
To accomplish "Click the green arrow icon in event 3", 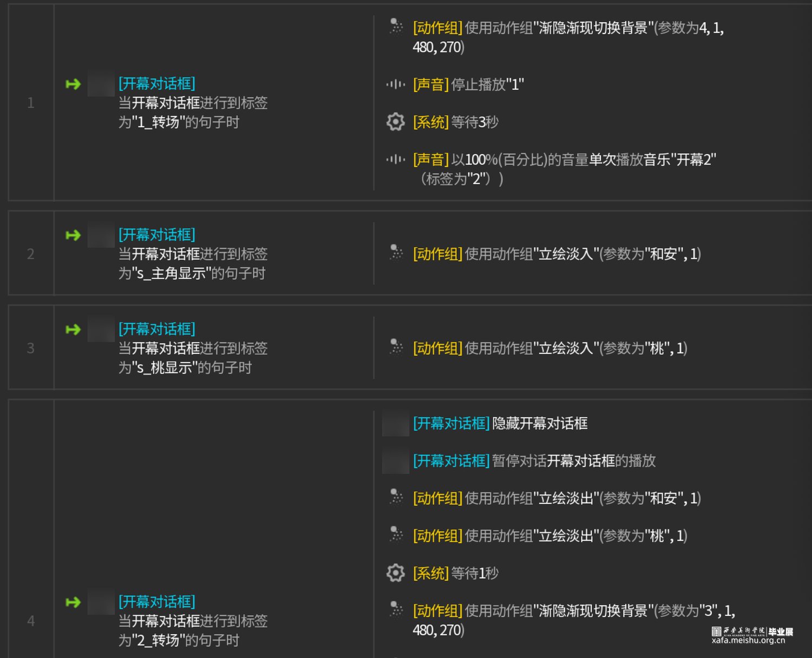I will (x=73, y=330).
